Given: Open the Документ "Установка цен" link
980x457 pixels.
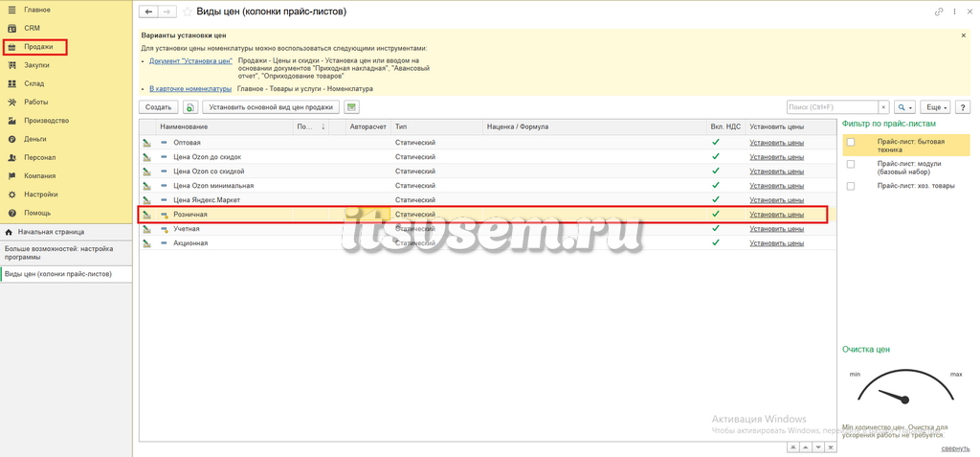Looking at the screenshot, I should tap(190, 60).
